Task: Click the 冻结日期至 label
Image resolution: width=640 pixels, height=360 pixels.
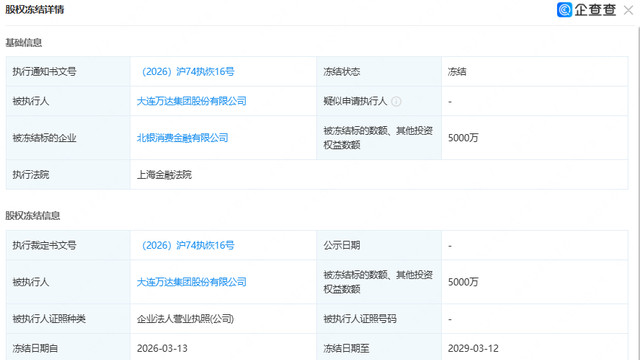Action: [346, 349]
